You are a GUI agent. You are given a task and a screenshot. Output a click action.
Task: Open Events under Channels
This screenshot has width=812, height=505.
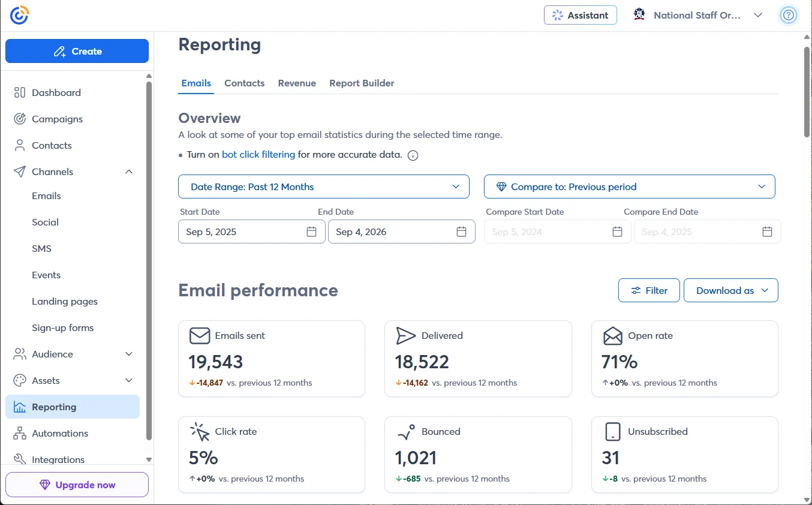[x=46, y=275]
